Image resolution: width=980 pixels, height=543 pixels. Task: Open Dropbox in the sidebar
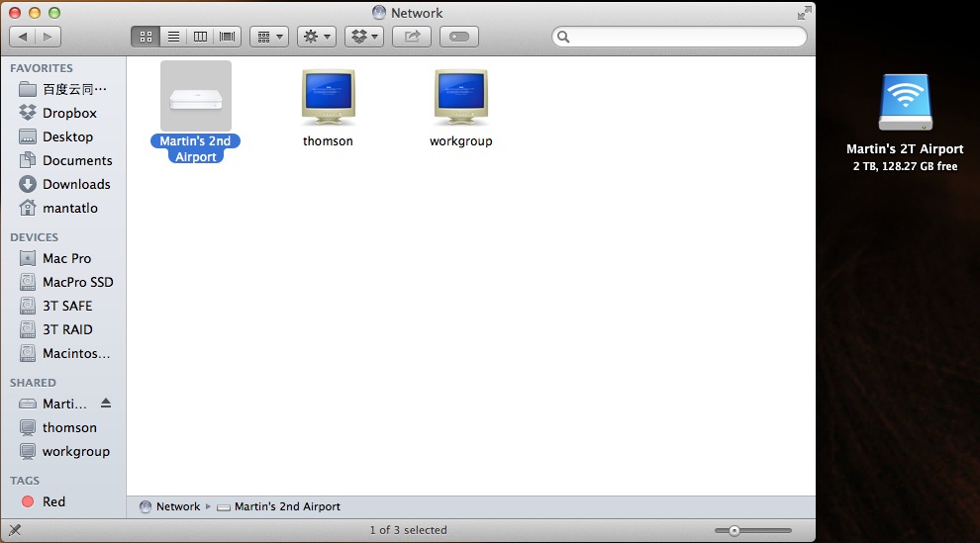point(63,113)
